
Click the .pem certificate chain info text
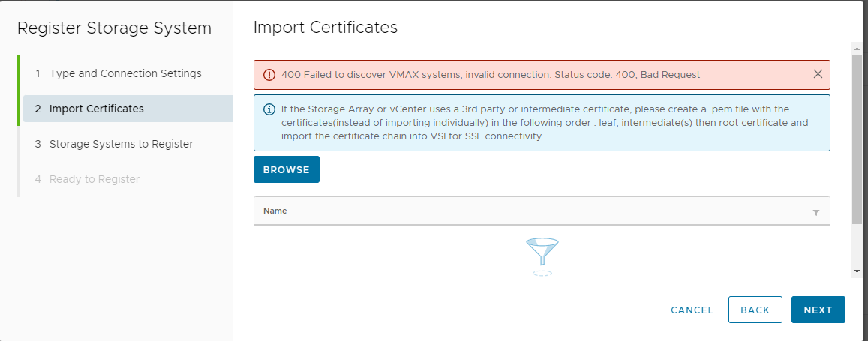pos(545,123)
